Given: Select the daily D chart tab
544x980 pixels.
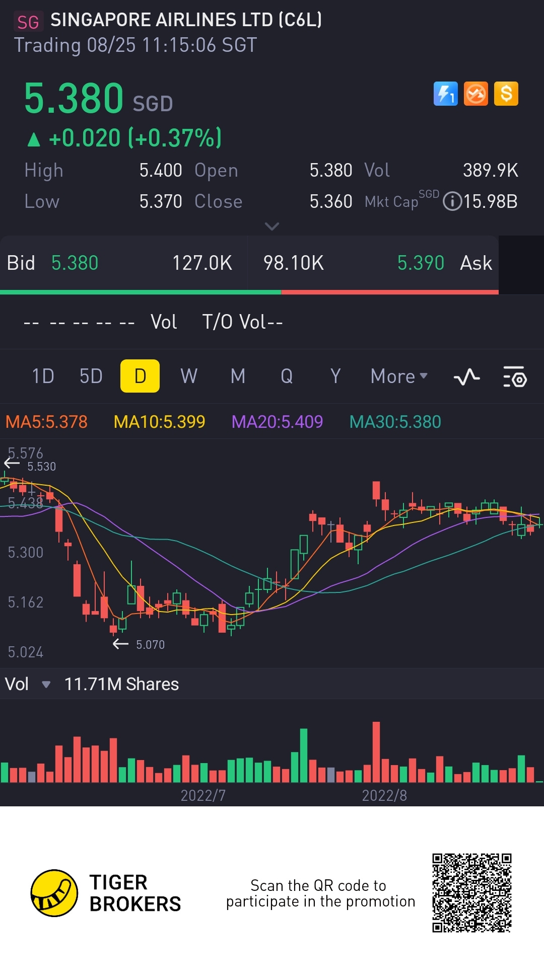Looking at the screenshot, I should coord(140,376).
